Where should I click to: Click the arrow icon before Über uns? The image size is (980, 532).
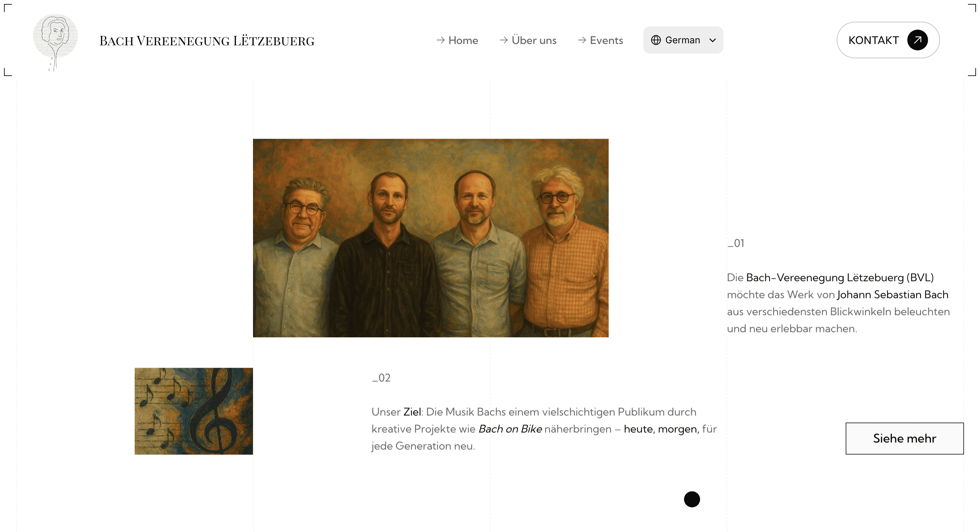click(504, 40)
